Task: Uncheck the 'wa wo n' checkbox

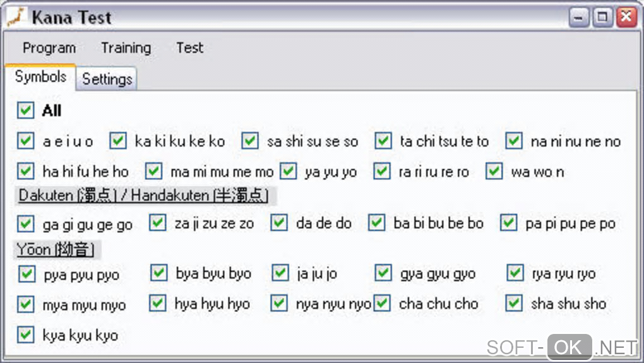Action: (494, 171)
